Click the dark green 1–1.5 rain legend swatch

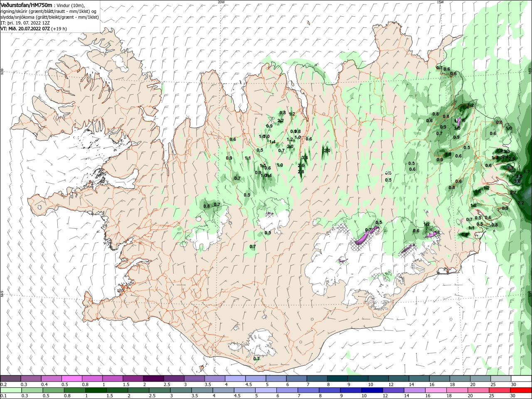(x=96, y=390)
